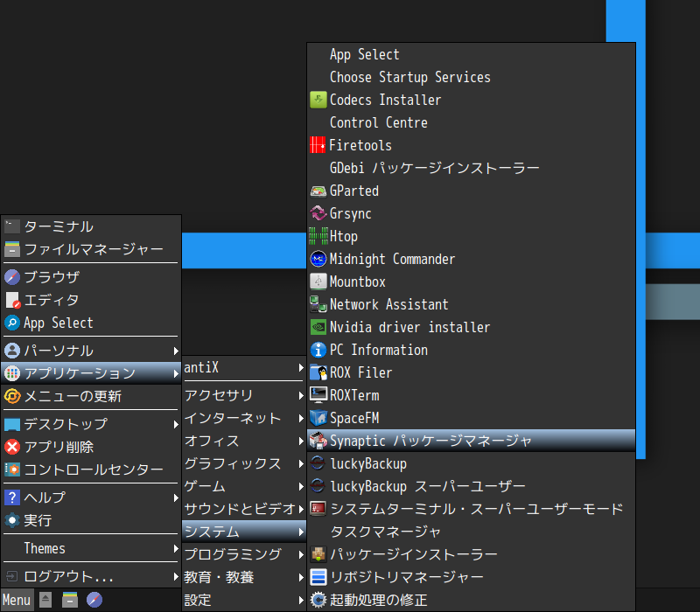Expand the ログアウト submenu arrow
700x612 pixels.
click(176, 577)
